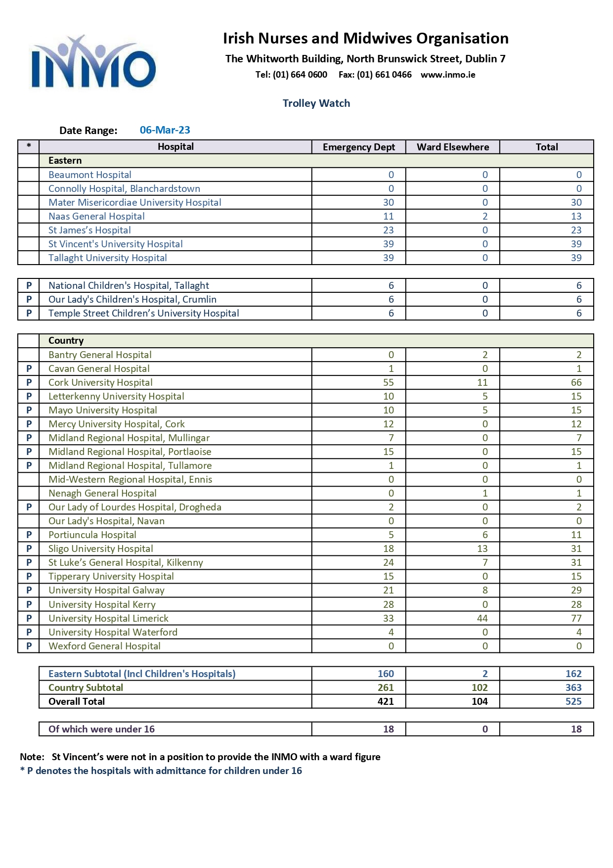The height and width of the screenshot is (868, 613).
Task: Click the Emergency Dept column header
Action: (359, 147)
